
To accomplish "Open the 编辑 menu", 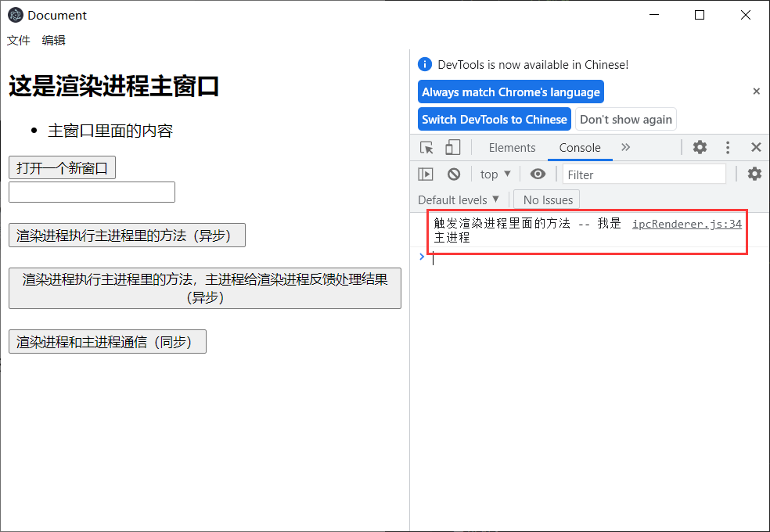I will (53, 40).
